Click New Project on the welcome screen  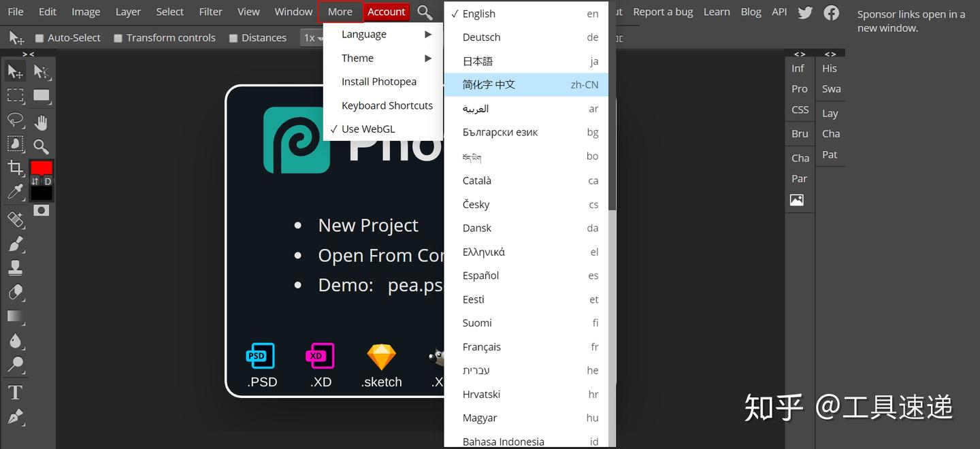pos(368,225)
